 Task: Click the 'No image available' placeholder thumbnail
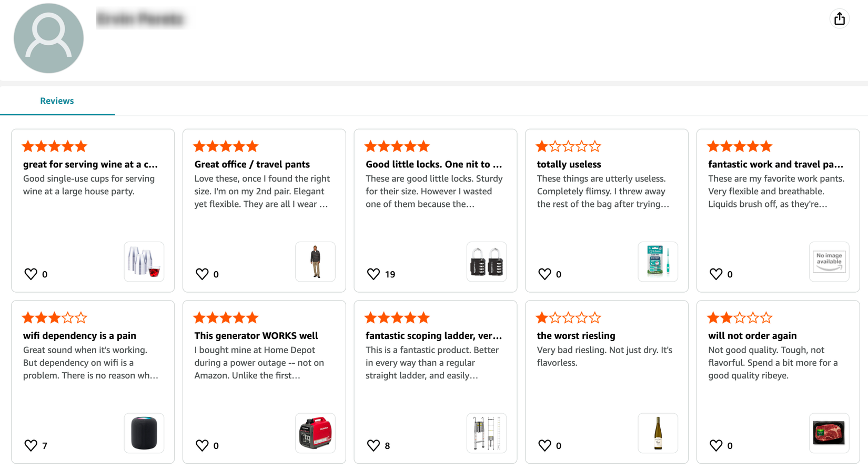tap(829, 262)
